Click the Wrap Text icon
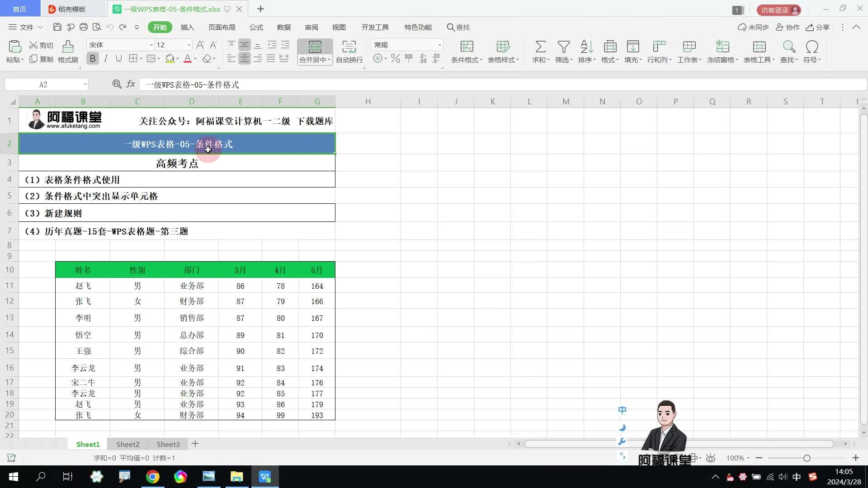The height and width of the screenshot is (488, 868). (x=349, y=47)
